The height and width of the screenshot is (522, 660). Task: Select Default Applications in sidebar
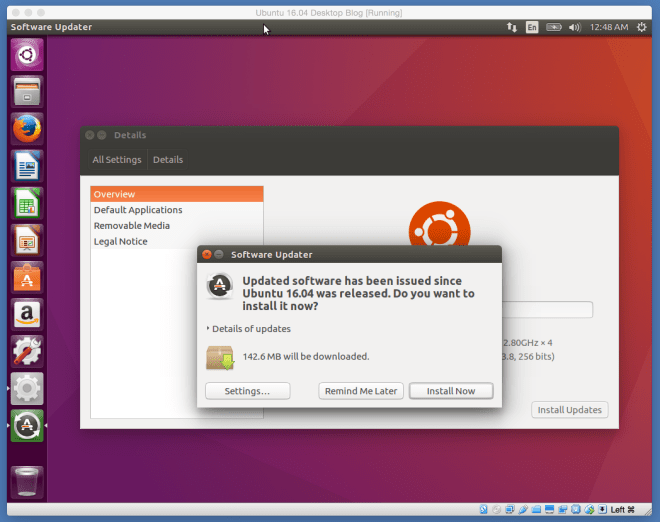138,210
